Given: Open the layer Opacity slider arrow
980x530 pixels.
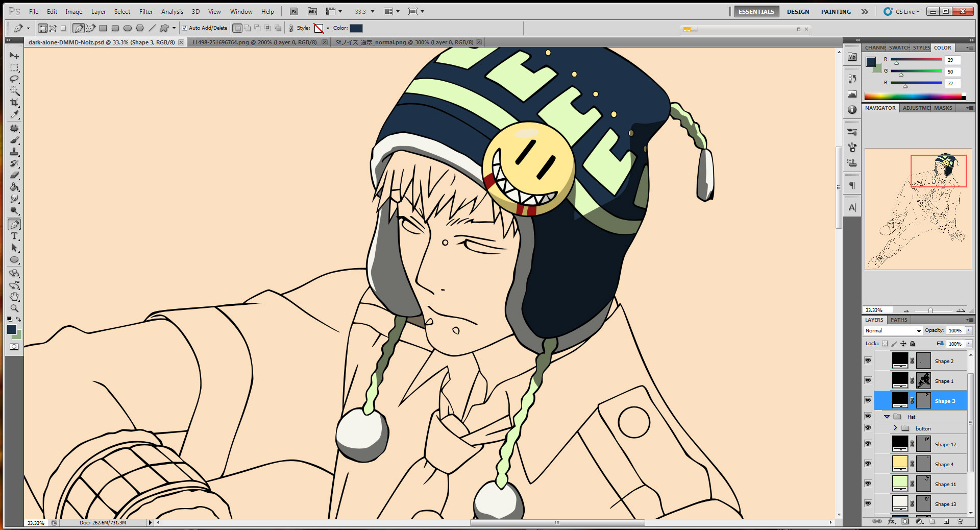Looking at the screenshot, I should pos(968,331).
